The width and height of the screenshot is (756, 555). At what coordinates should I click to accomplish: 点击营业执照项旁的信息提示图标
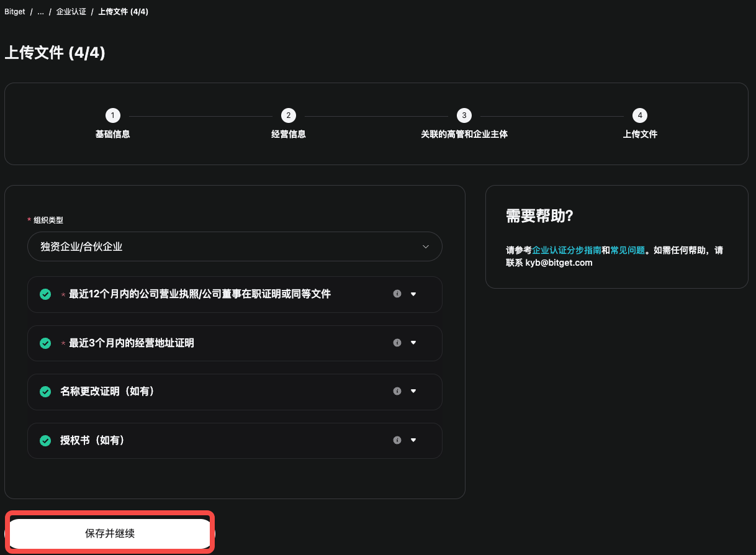pyautogui.click(x=397, y=294)
